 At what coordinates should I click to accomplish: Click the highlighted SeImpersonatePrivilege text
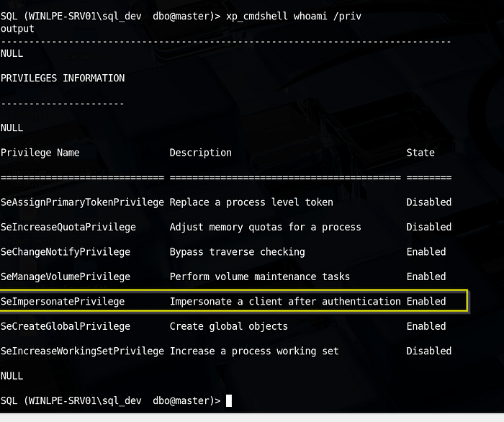click(x=63, y=302)
